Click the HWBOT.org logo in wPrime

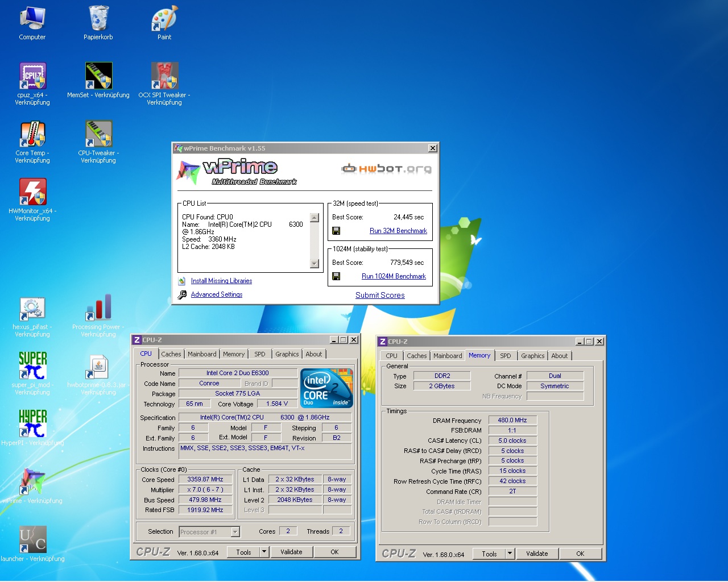tap(387, 168)
